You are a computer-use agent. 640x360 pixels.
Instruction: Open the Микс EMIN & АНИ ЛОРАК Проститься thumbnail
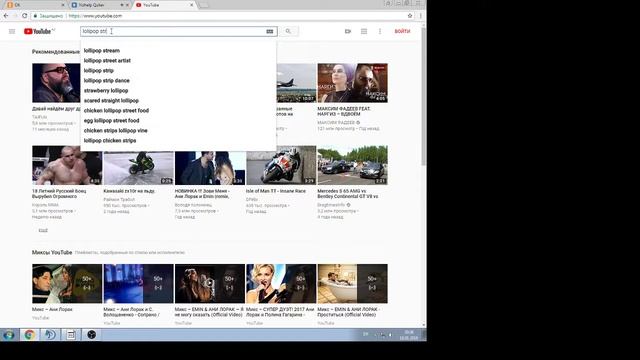(x=353, y=284)
